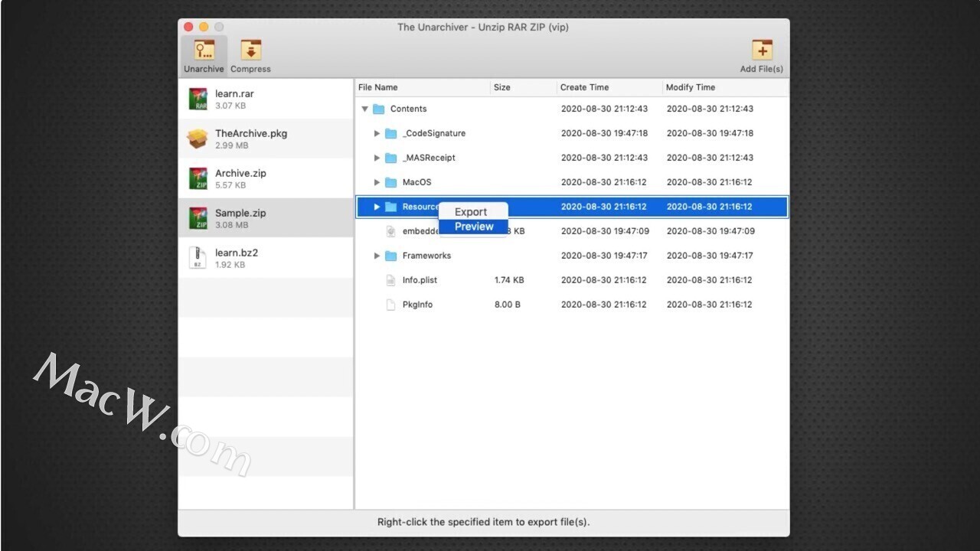This screenshot has height=551, width=980.
Task: Click the Contents folder icon
Action: click(x=378, y=109)
